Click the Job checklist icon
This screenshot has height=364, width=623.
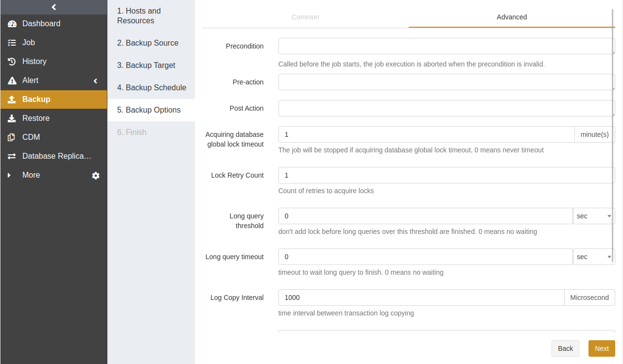[12, 43]
